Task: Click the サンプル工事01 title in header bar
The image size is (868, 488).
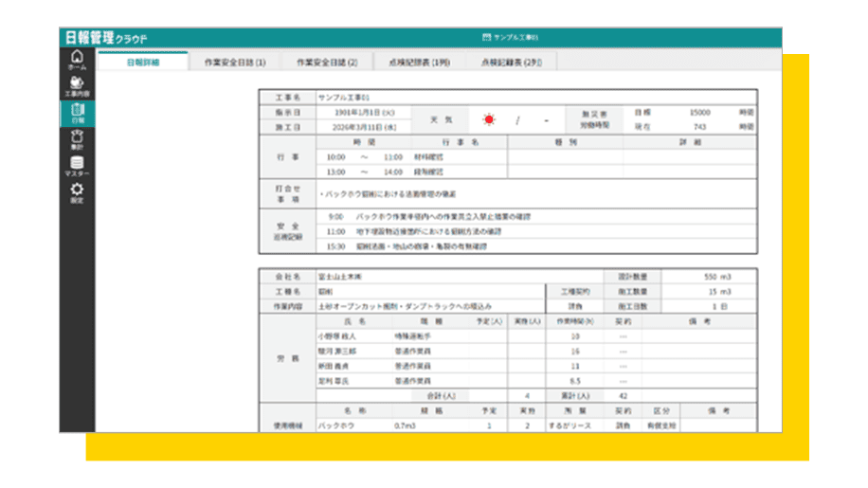Action: click(516, 38)
